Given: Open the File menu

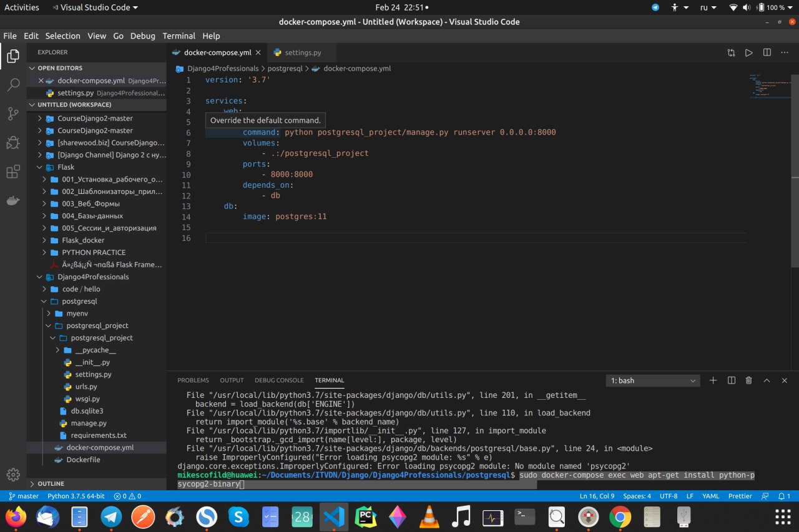Looking at the screenshot, I should (x=10, y=36).
